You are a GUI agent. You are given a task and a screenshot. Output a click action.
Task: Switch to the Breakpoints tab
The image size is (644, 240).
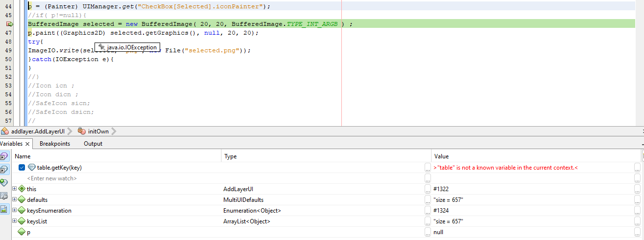click(55, 143)
